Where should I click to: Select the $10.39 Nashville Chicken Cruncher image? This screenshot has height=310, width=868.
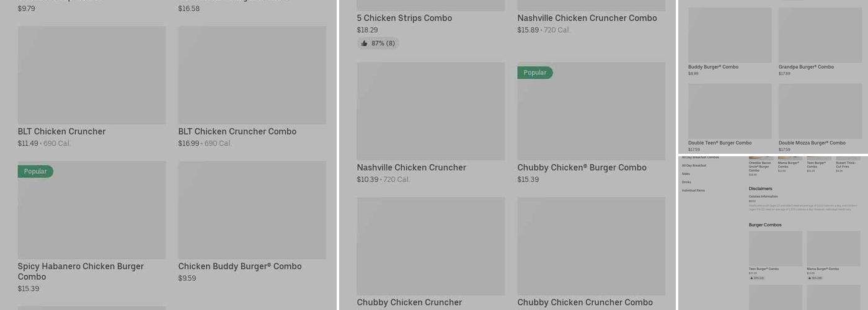pos(431,111)
